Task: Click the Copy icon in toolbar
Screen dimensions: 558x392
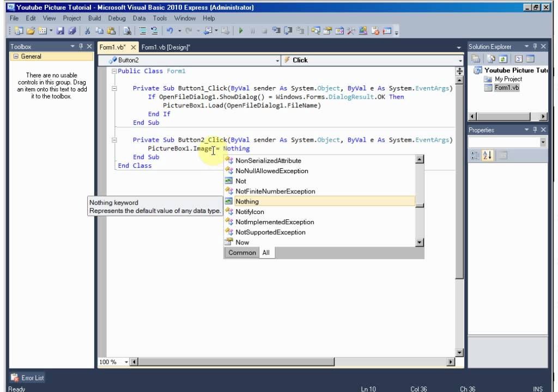Action: pos(99,31)
